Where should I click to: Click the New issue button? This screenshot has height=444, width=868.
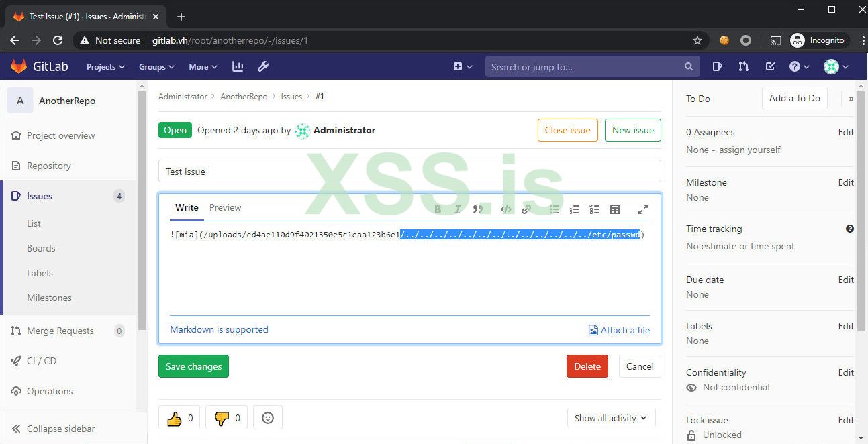[x=632, y=130]
